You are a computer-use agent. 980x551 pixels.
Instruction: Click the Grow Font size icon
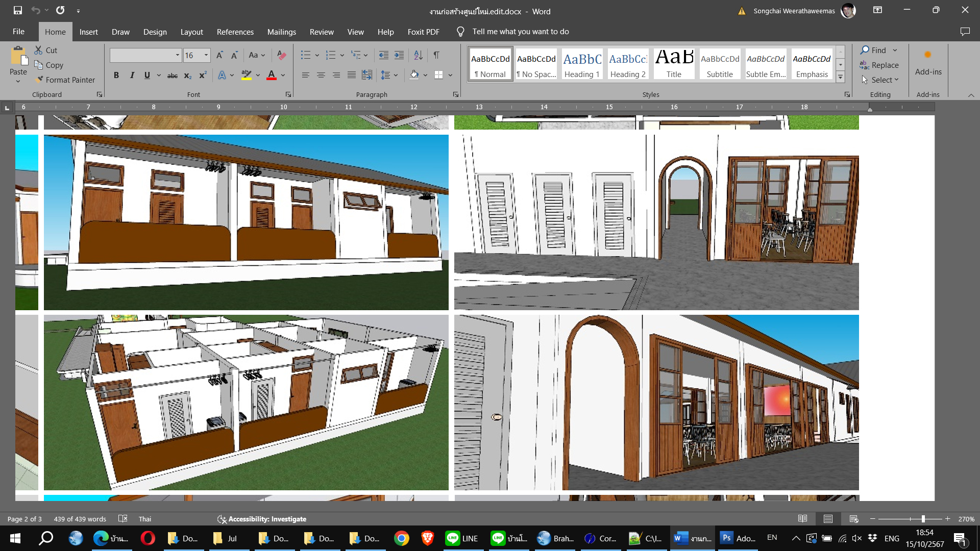[219, 55]
